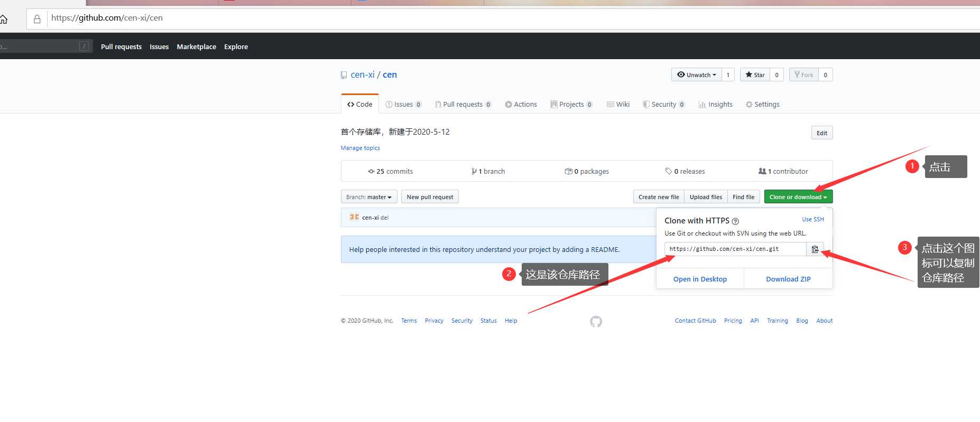
Task: Click the Edit description button
Action: coord(822,133)
